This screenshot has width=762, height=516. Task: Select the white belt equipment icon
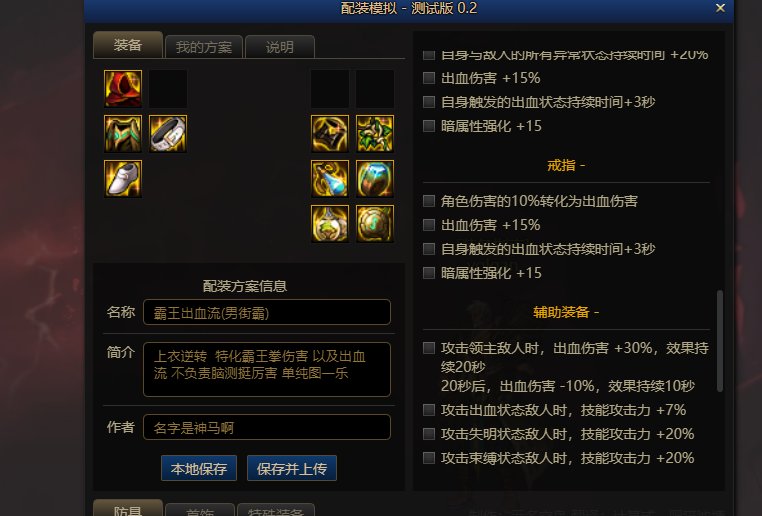point(168,134)
